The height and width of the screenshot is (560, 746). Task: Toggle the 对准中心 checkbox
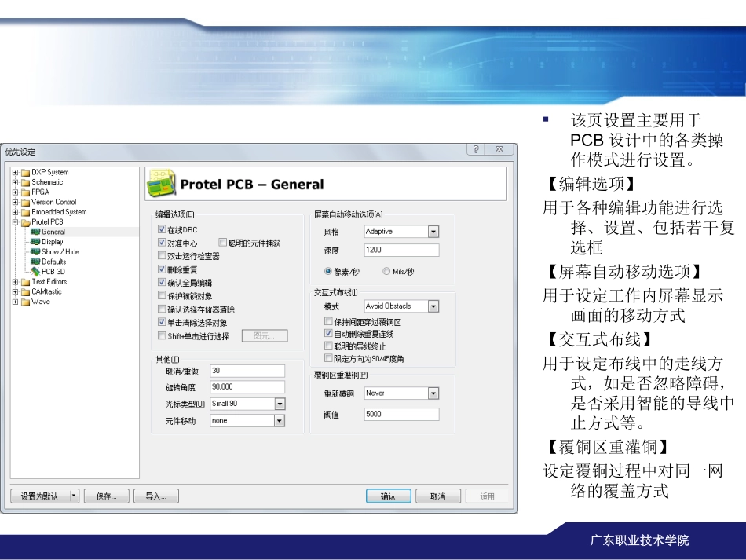[162, 243]
